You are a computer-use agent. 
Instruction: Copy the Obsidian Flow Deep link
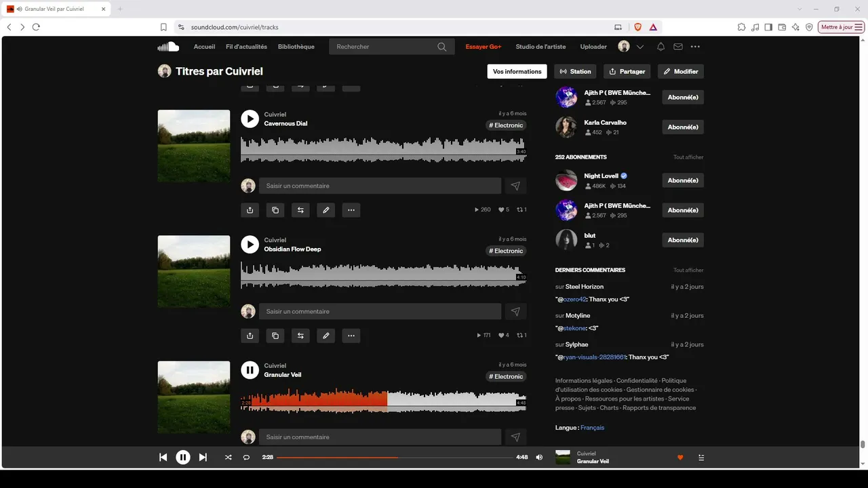[275, 335]
